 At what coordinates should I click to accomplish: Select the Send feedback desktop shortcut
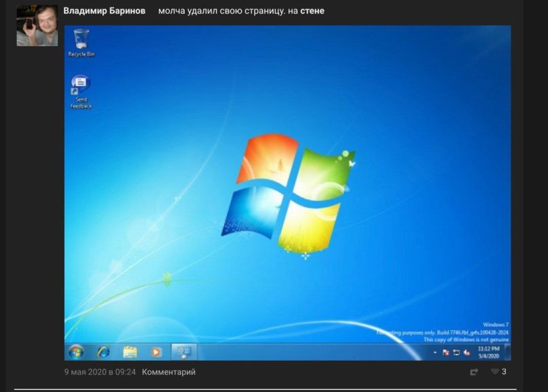click(x=81, y=92)
